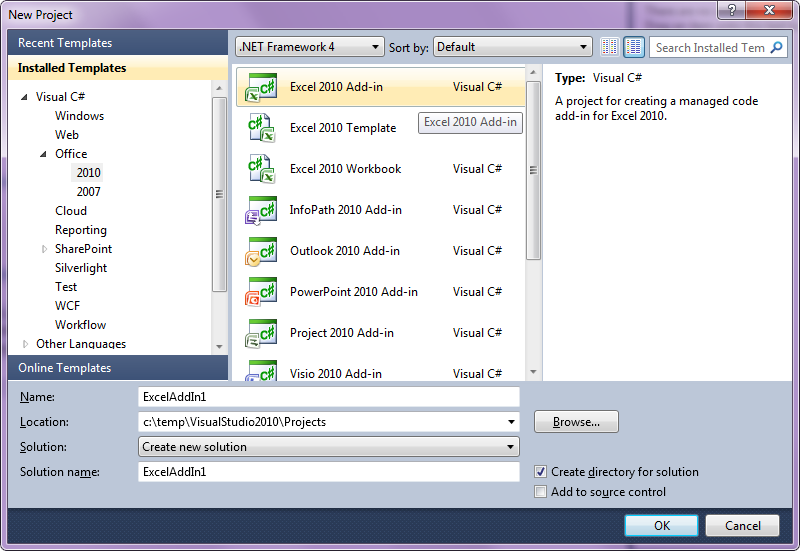The height and width of the screenshot is (551, 800).
Task: Select the Excel 2010 Template name text
Action: pos(343,128)
